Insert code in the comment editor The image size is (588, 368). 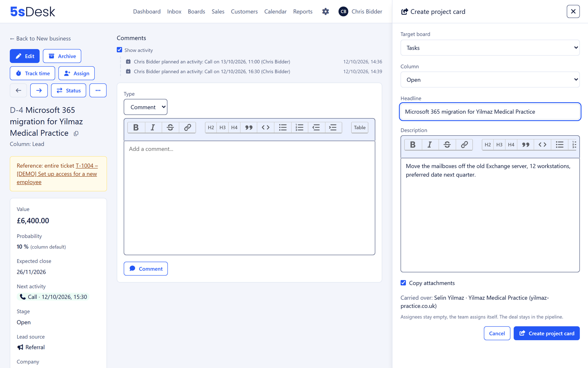click(265, 128)
